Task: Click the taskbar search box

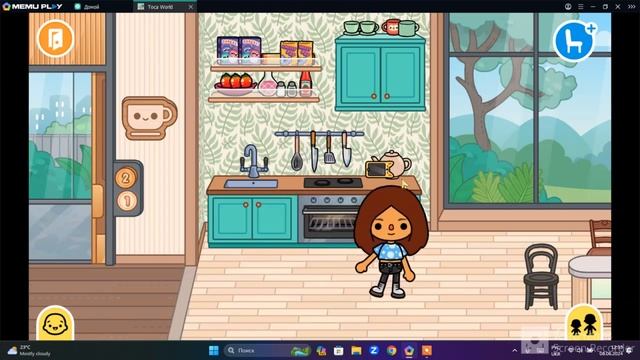Action: pyautogui.click(x=266, y=351)
